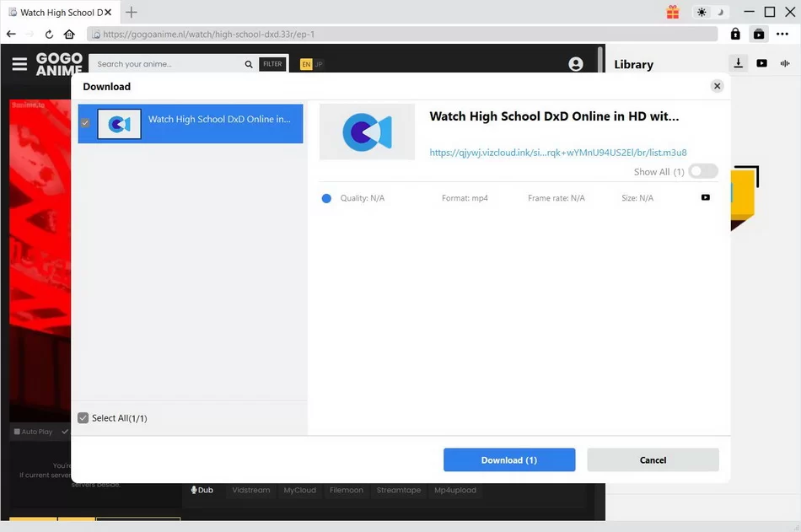Open the Library audio waveform tab icon
Viewport: 801px width, 532px height.
785,63
